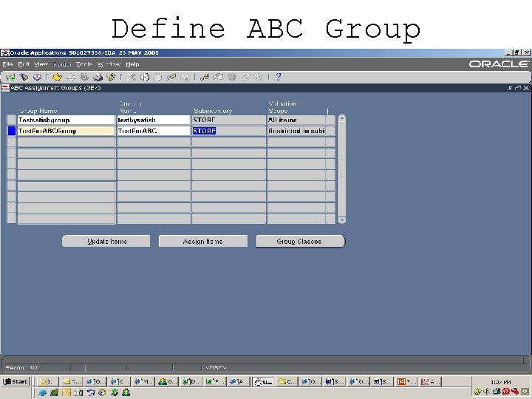This screenshot has width=532, height=399.
Task: Click the Paste toolbar icon
Action: 158,78
